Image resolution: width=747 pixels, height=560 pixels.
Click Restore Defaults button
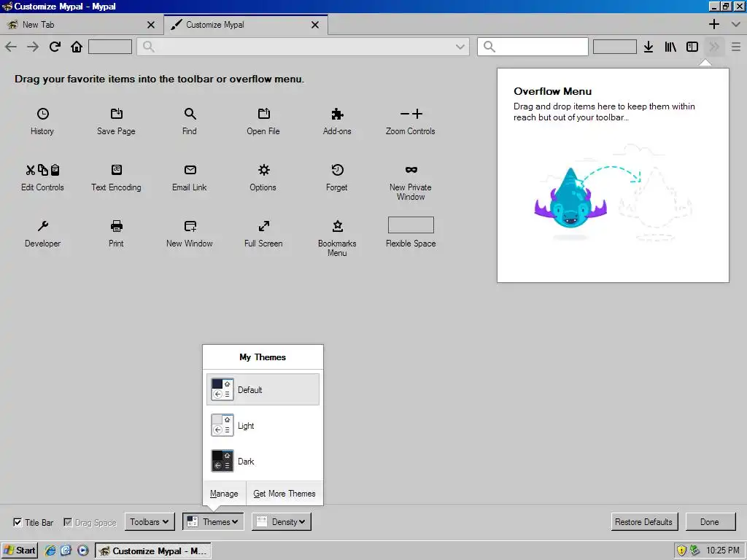(x=643, y=522)
